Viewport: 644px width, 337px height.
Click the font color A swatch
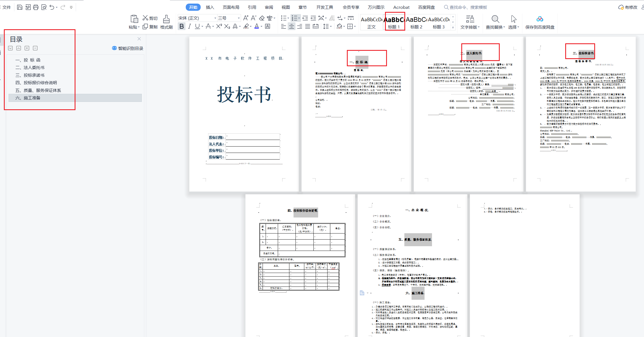256,26
